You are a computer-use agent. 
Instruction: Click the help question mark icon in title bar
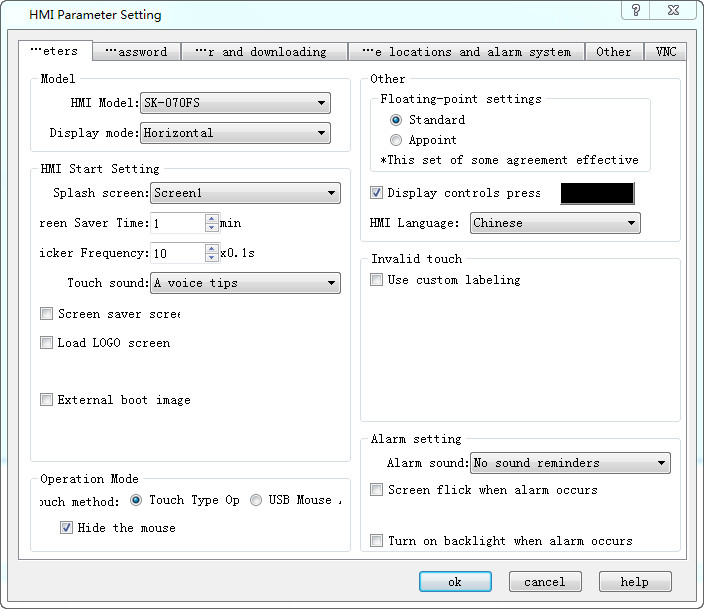tap(636, 10)
